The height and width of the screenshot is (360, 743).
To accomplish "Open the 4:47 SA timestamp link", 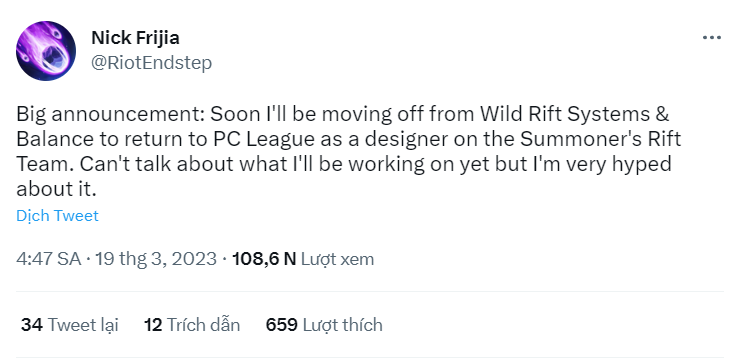I will coord(48,259).
